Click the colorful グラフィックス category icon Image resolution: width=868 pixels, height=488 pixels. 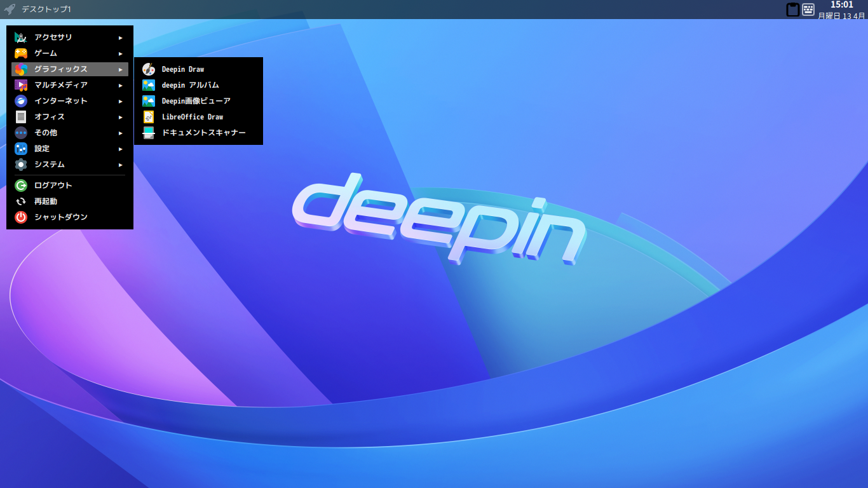pyautogui.click(x=21, y=69)
